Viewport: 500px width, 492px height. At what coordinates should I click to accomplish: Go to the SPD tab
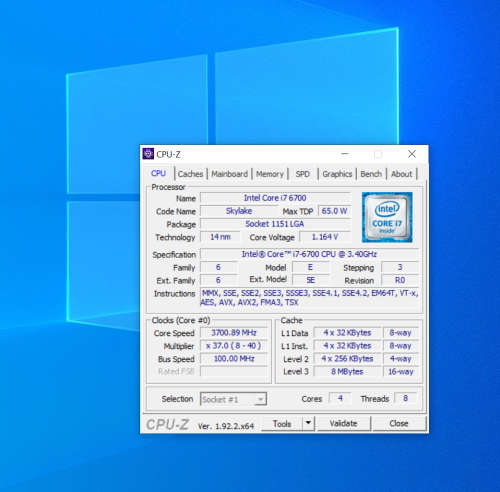(303, 174)
